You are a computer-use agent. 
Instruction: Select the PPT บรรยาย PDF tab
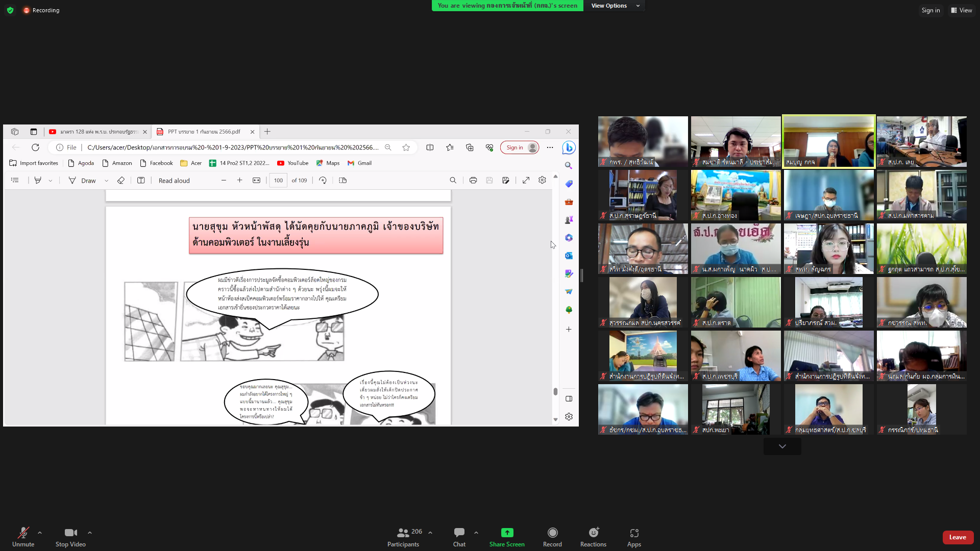click(204, 132)
